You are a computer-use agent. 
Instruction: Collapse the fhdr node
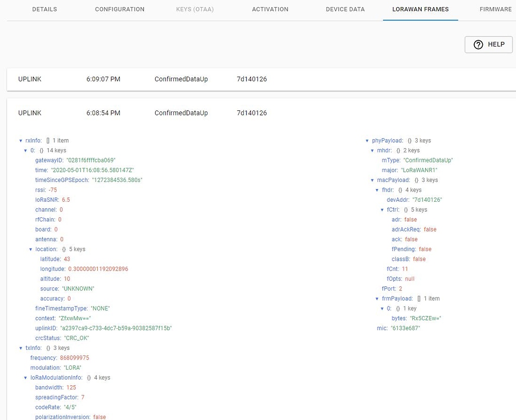click(377, 190)
